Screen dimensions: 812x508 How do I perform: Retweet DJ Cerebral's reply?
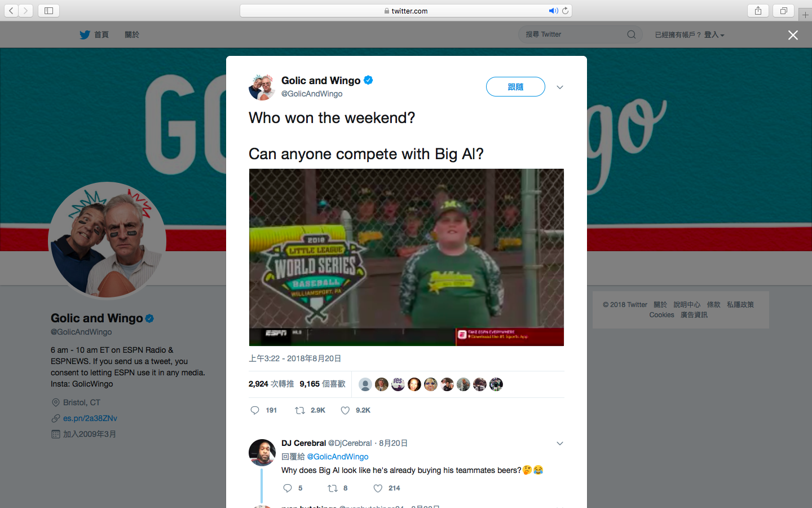(x=333, y=488)
